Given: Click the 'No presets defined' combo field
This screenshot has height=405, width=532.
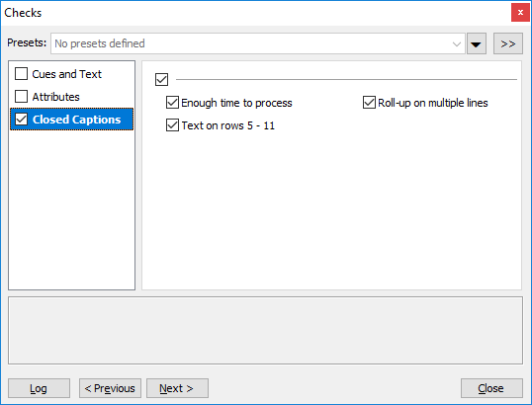Looking at the screenshot, I should tap(258, 43).
